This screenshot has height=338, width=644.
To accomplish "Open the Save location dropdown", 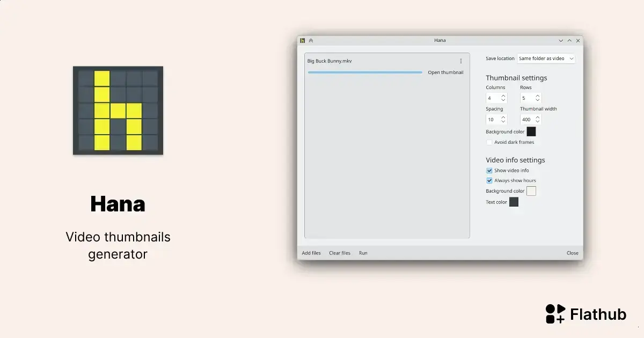I will click(546, 58).
